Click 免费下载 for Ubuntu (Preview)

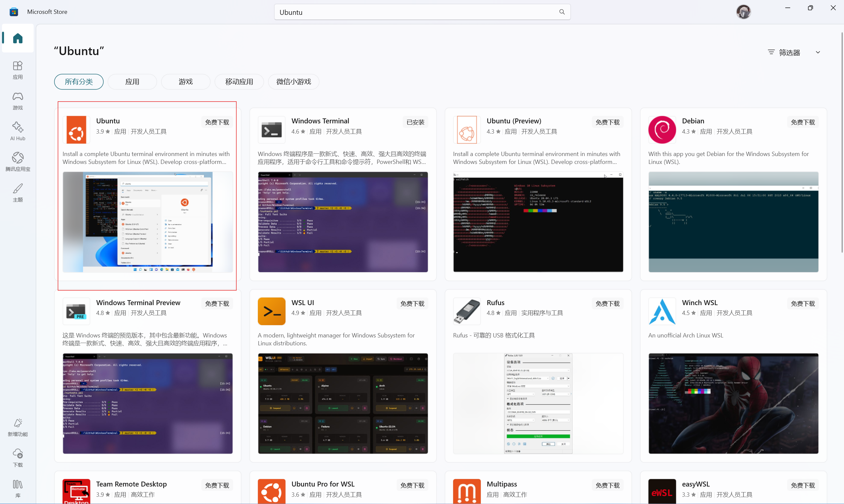coord(608,122)
